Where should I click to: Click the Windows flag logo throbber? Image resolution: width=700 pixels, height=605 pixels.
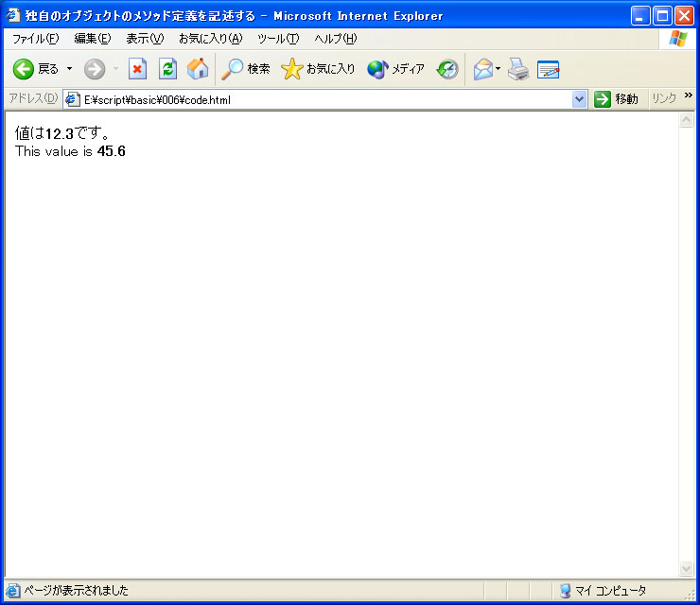(x=677, y=39)
